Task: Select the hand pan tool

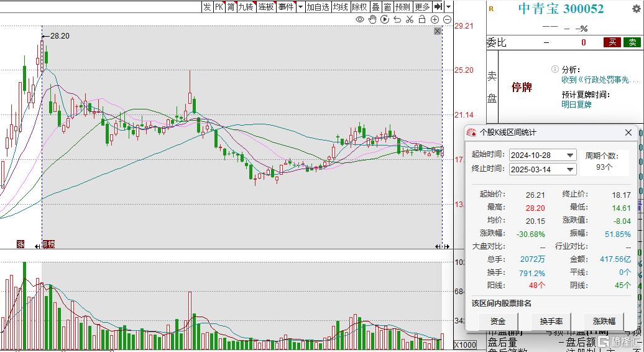Action: click(x=372, y=19)
